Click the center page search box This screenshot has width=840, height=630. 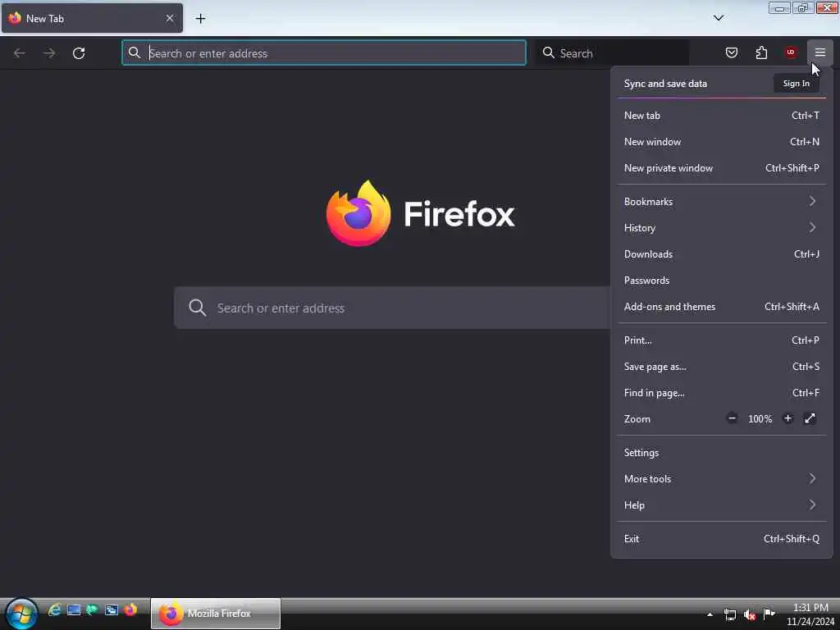tap(392, 308)
